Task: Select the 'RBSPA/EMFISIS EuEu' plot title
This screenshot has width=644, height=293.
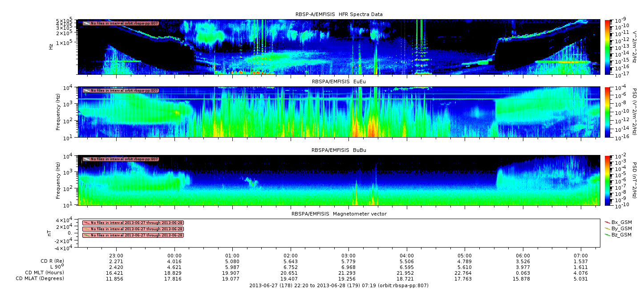Action: pyautogui.click(x=339, y=81)
